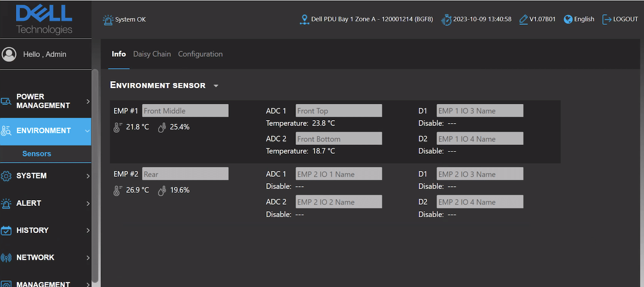This screenshot has width=644, height=287.
Task: Click the Dell Technologies logo
Action: coord(44,19)
